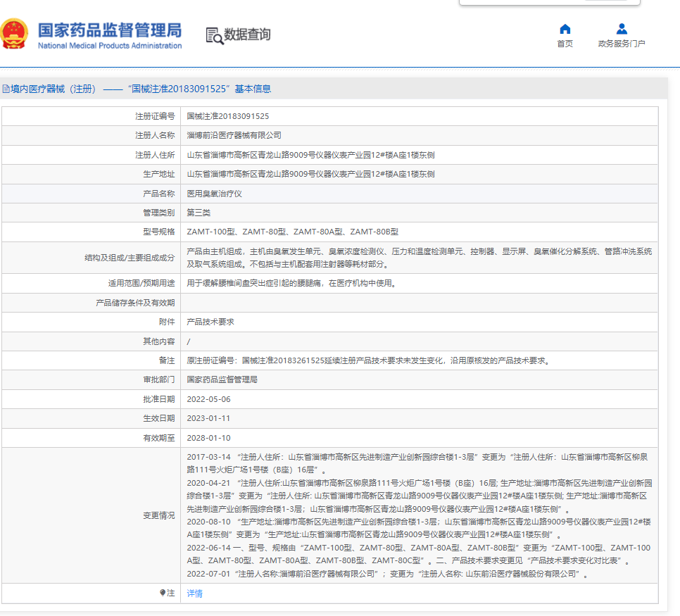Click the expiry date 2028-01-10
This screenshot has height=616, width=680.
tap(208, 437)
